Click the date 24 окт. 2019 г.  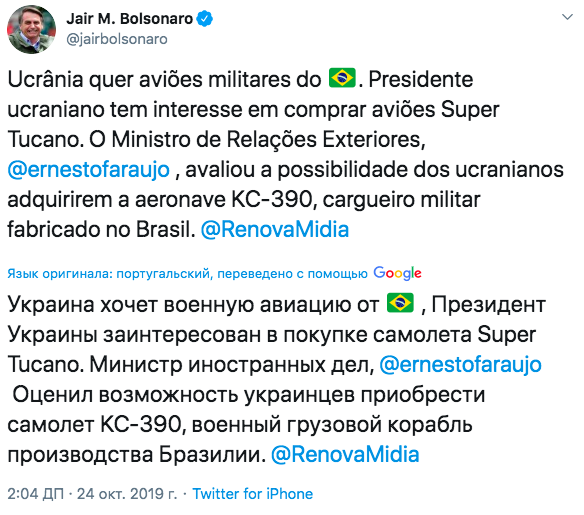click(x=127, y=494)
